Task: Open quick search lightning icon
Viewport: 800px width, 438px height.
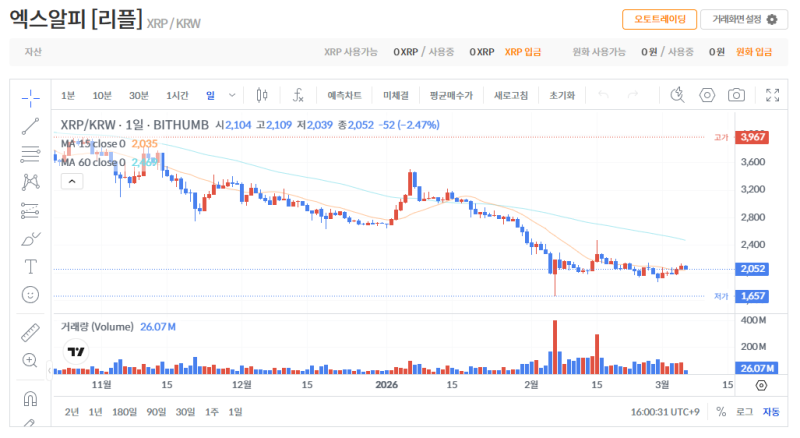Action: pyautogui.click(x=678, y=95)
